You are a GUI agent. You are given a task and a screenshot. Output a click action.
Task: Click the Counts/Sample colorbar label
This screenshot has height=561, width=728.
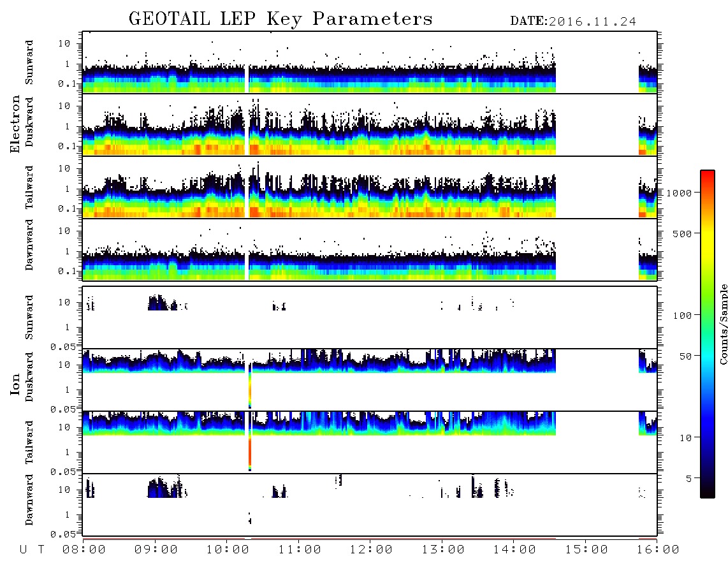click(x=724, y=324)
